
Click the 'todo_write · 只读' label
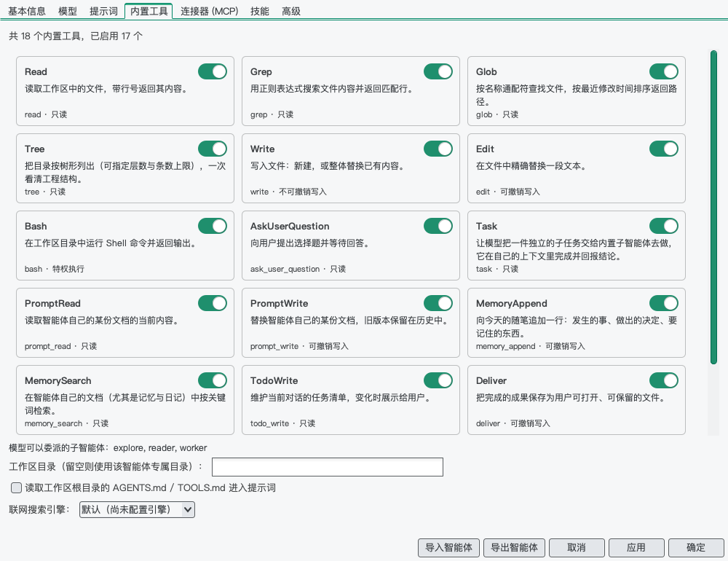[x=282, y=423]
